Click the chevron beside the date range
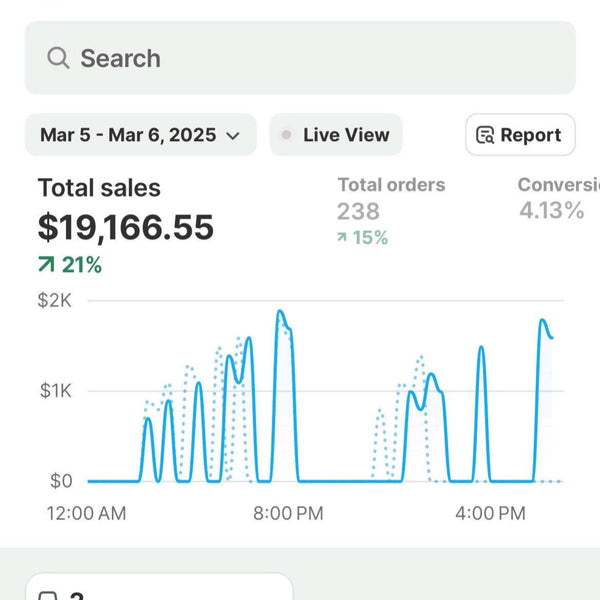 click(233, 135)
